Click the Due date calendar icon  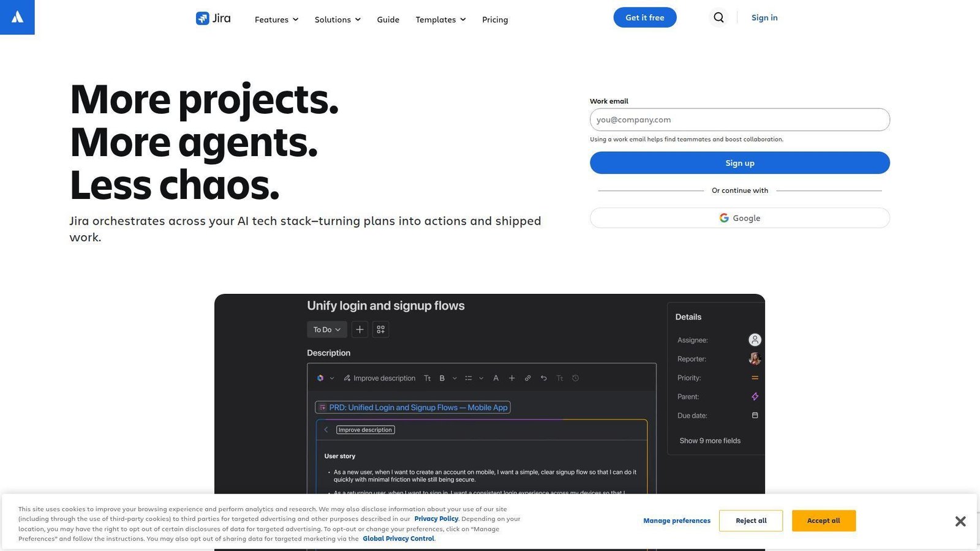tap(755, 415)
